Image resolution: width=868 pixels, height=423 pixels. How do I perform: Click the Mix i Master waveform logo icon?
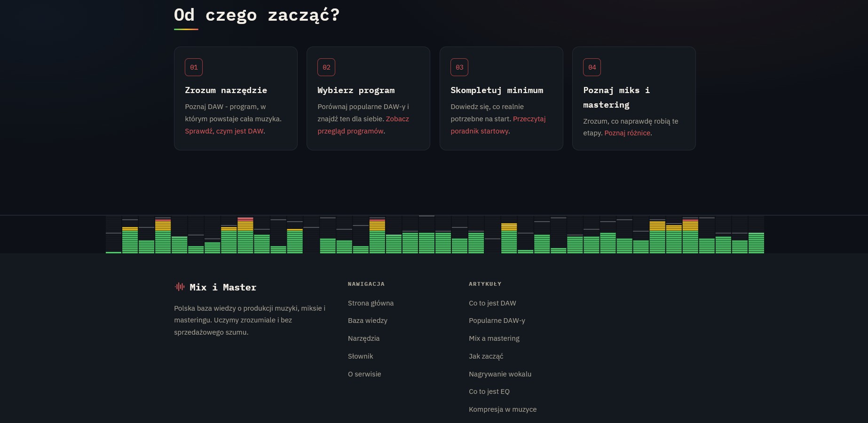[180, 287]
